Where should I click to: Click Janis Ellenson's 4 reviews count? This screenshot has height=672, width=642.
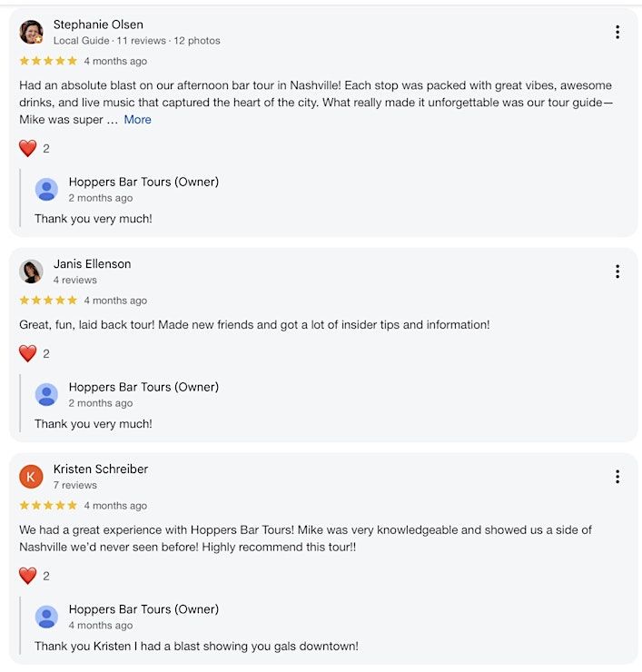point(74,281)
